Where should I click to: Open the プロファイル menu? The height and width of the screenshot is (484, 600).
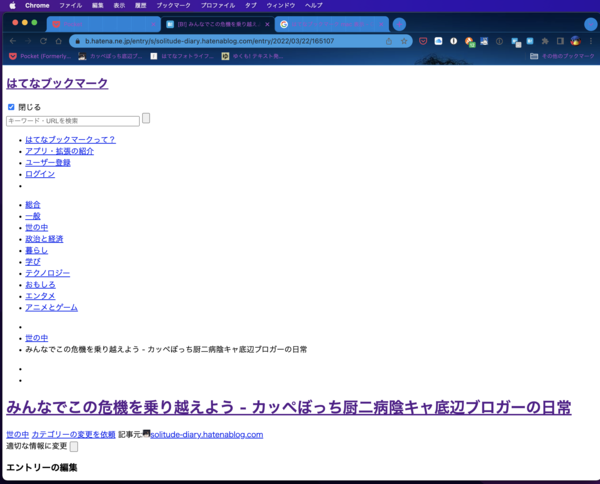click(x=218, y=5)
